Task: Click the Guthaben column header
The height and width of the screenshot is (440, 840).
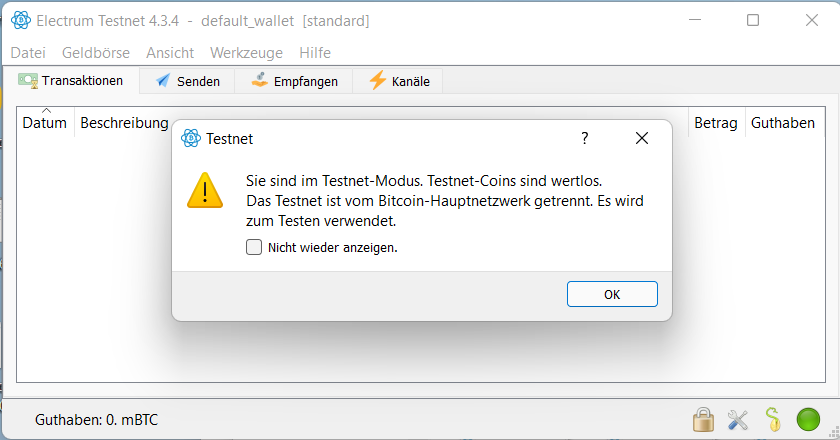Action: (x=783, y=123)
